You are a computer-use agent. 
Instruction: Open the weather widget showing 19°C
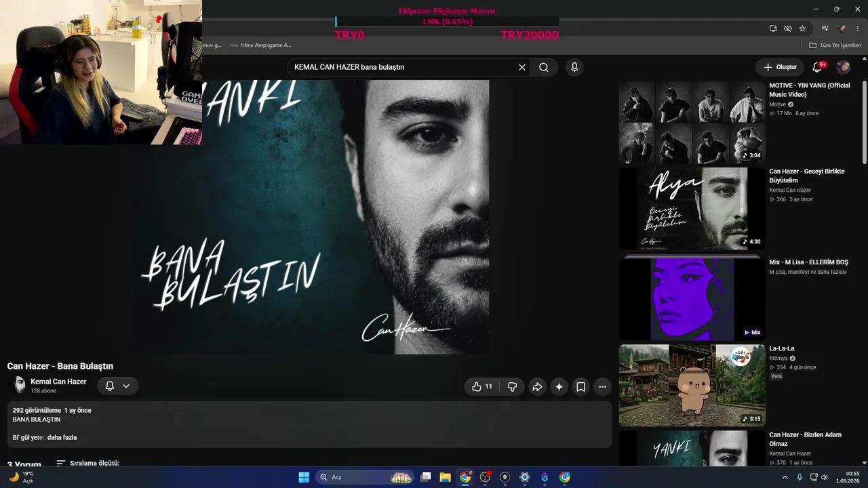click(21, 477)
